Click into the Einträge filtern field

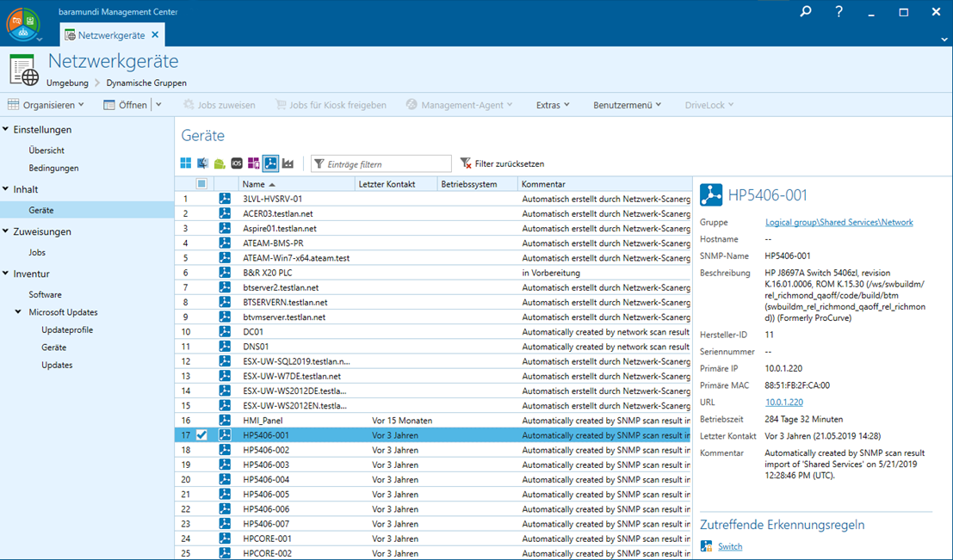[381, 163]
